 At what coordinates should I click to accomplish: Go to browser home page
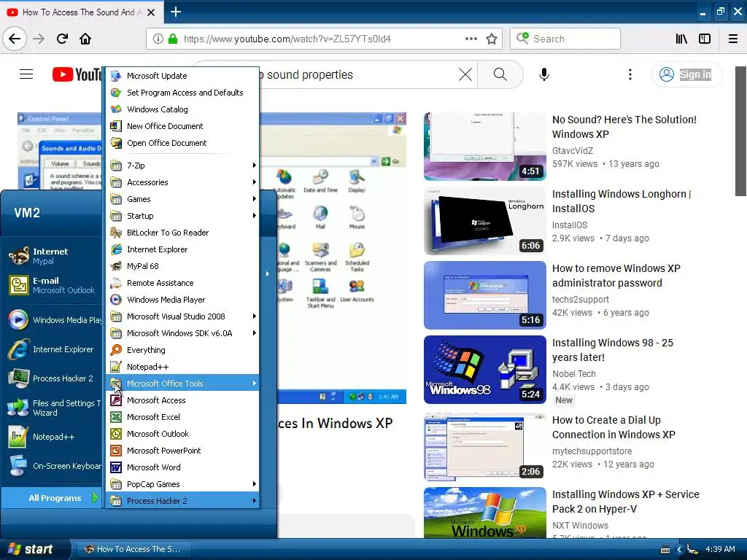pos(85,39)
